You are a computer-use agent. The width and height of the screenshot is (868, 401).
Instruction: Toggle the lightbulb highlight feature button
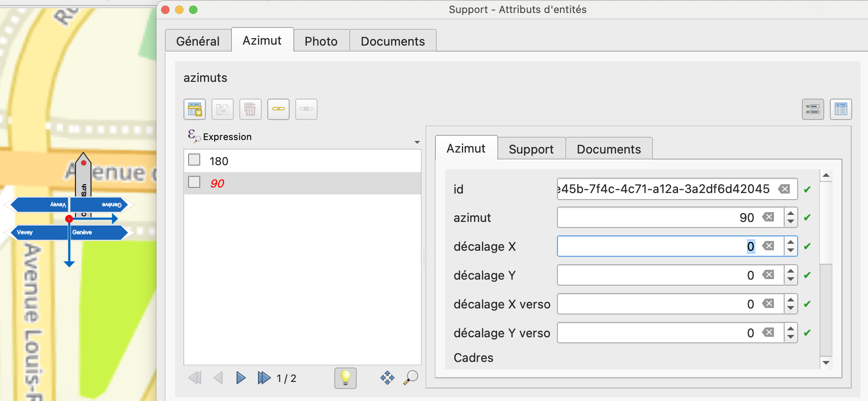pos(345,378)
